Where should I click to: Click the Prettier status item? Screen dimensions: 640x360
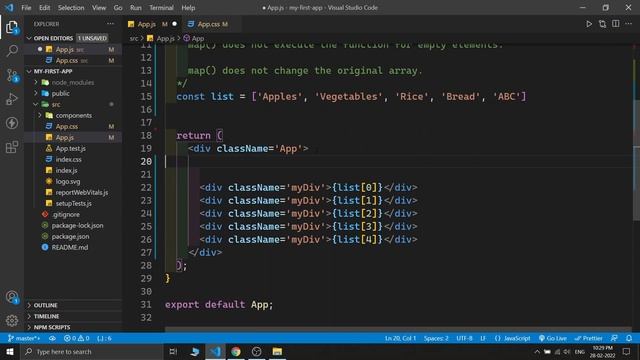click(x=588, y=338)
